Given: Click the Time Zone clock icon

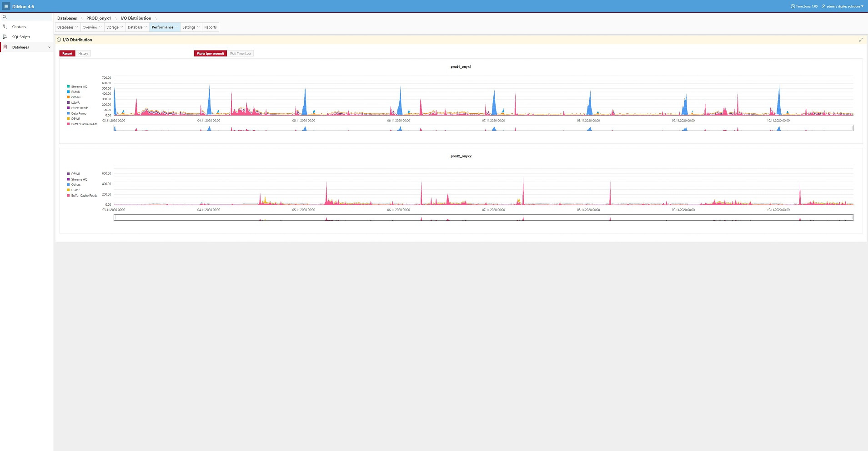Looking at the screenshot, I should [x=793, y=6].
